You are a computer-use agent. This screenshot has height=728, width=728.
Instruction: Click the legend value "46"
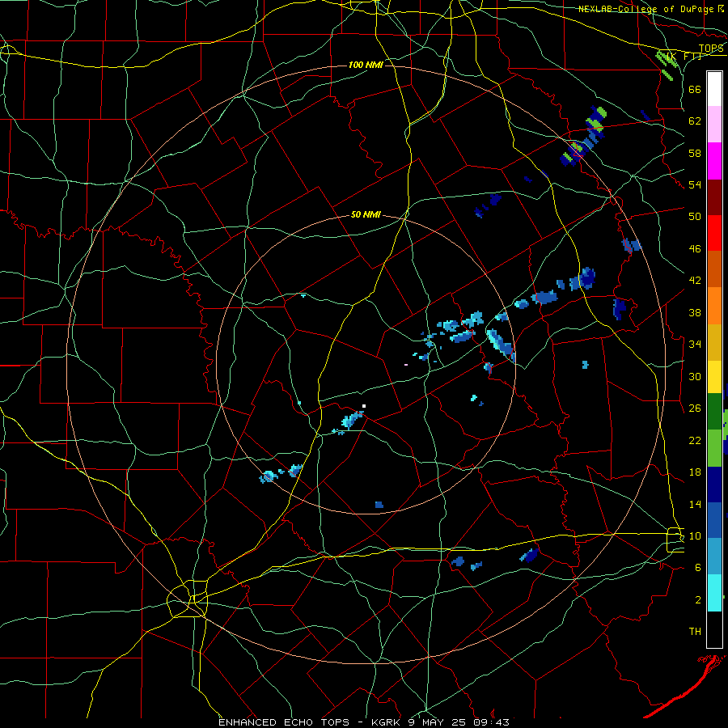695,248
